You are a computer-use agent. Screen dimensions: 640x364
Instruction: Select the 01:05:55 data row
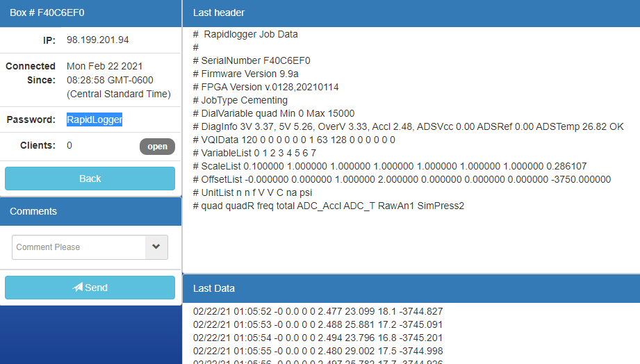click(x=318, y=351)
